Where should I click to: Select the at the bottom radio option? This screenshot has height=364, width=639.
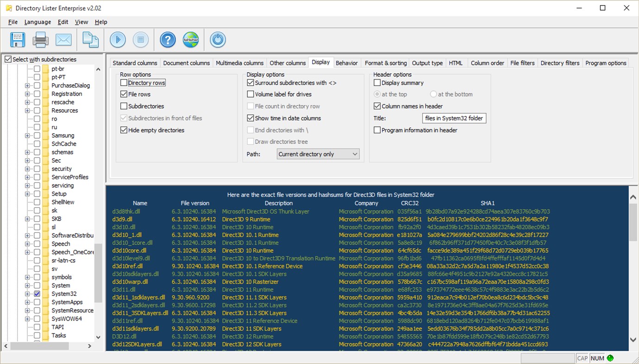point(433,94)
